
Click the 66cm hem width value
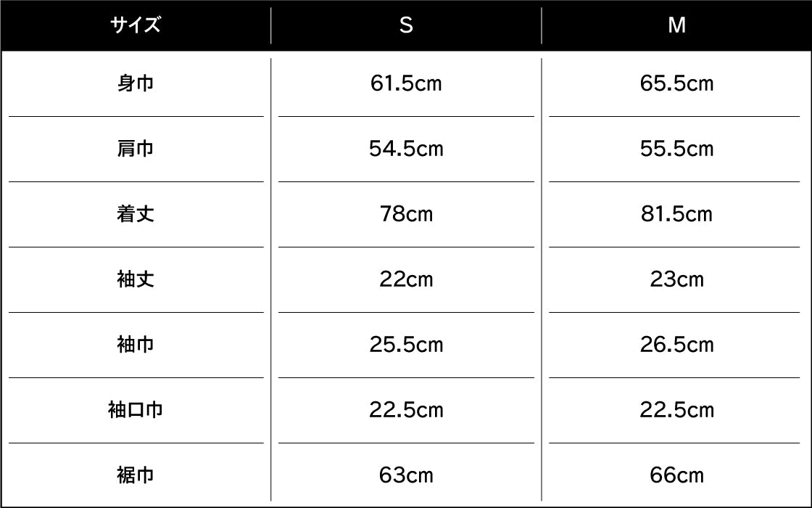pos(676,475)
